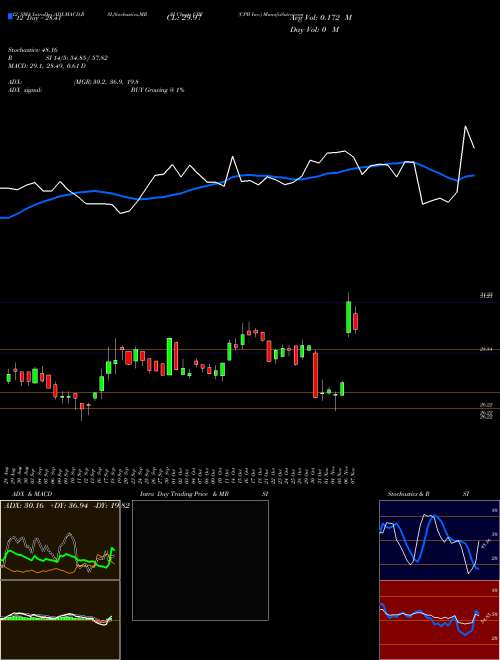Image resolution: width=500 pixels, height=660 pixels.
Task: Click the 'ADX signal:' label
Action: [x=25, y=90]
